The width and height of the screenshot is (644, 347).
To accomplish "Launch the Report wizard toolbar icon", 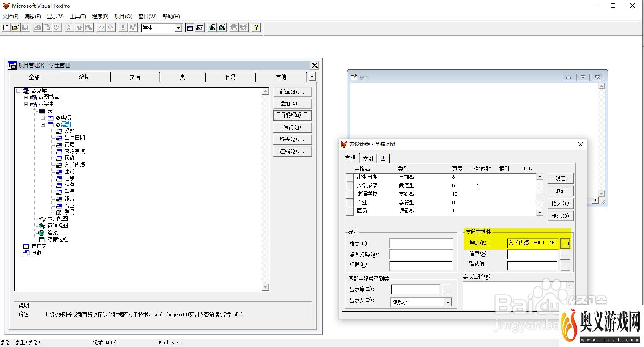I will pos(222,28).
